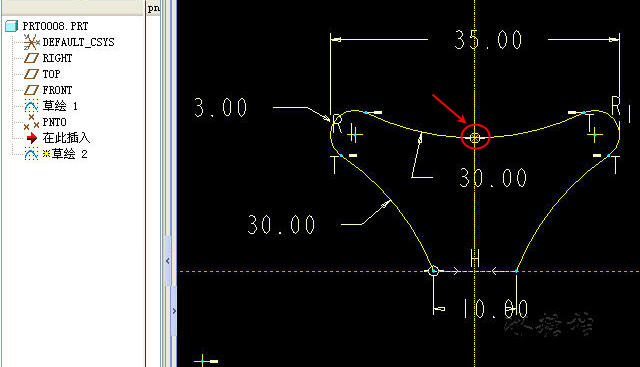Click the sketch point on the vertical centerline
This screenshot has height=367, width=640.
tap(475, 138)
